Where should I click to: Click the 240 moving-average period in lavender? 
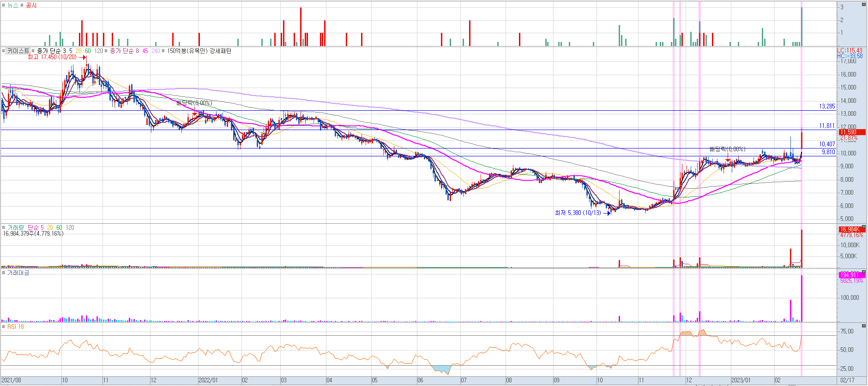[x=156, y=51]
